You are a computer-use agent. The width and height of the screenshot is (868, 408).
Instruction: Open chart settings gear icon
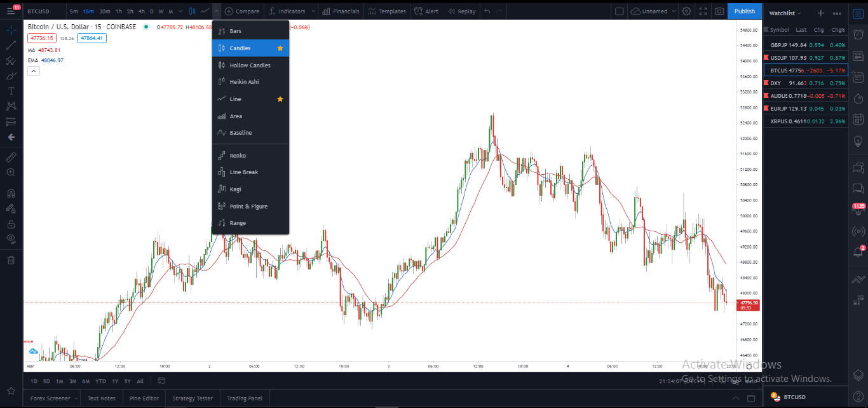click(x=686, y=11)
